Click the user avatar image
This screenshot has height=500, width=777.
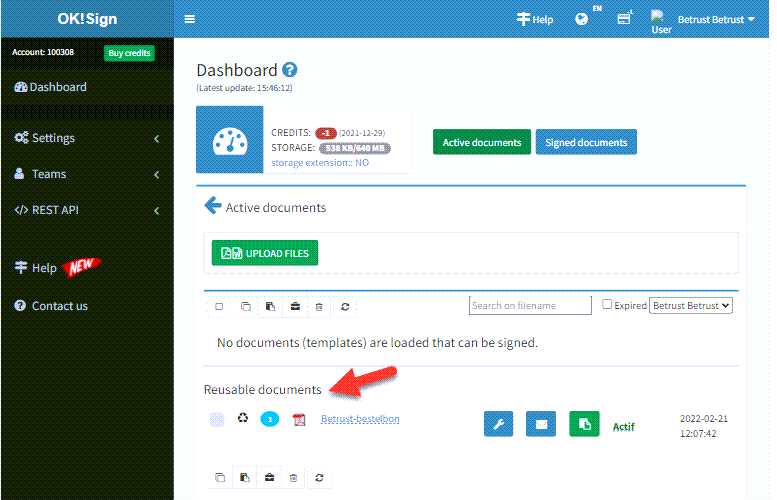661,22
